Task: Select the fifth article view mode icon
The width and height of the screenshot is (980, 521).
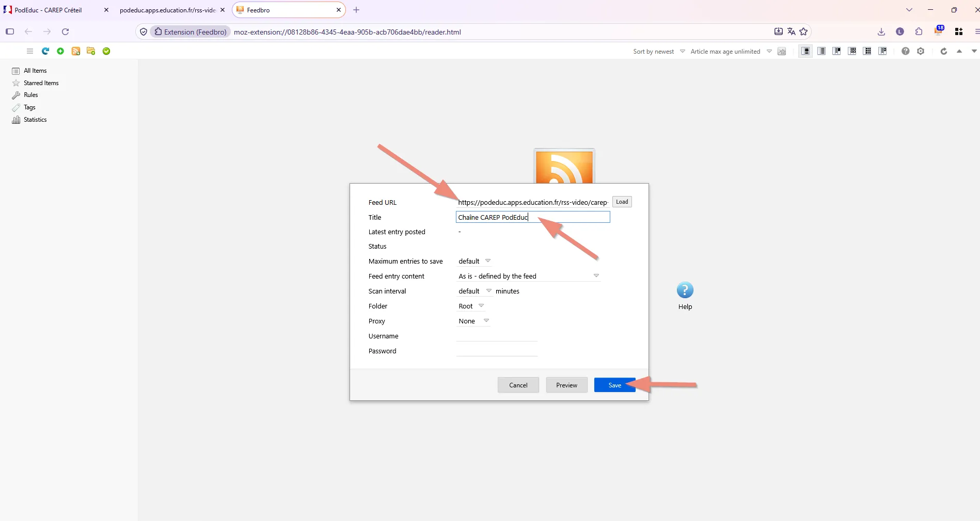Action: 867,51
